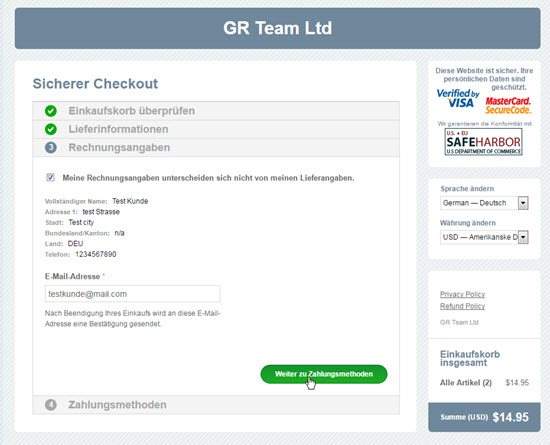
Task: Click the arrow button of the Sprache ändern dropdown
Action: [523, 203]
